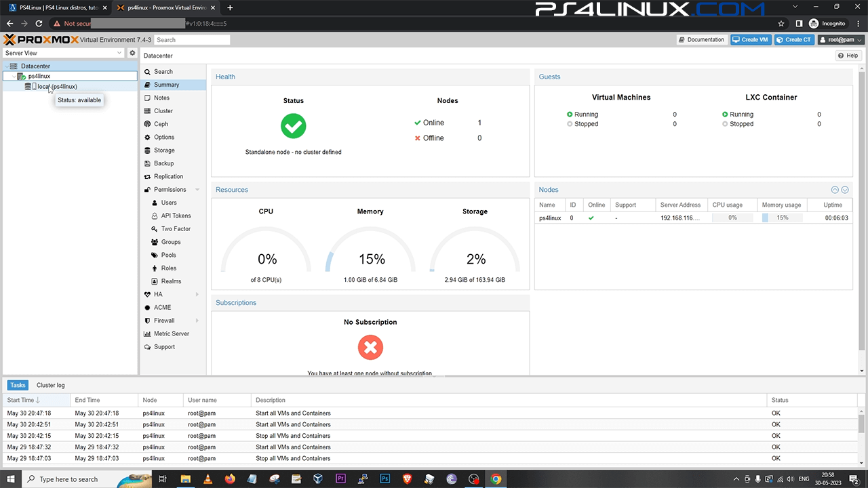Click the Create VM button
Image resolution: width=868 pixels, height=488 pixels.
pos(751,40)
